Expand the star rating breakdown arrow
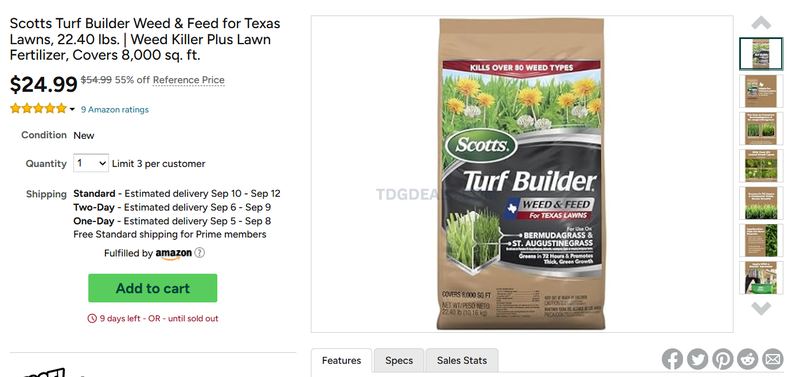The width and height of the screenshot is (800, 377). [x=72, y=109]
